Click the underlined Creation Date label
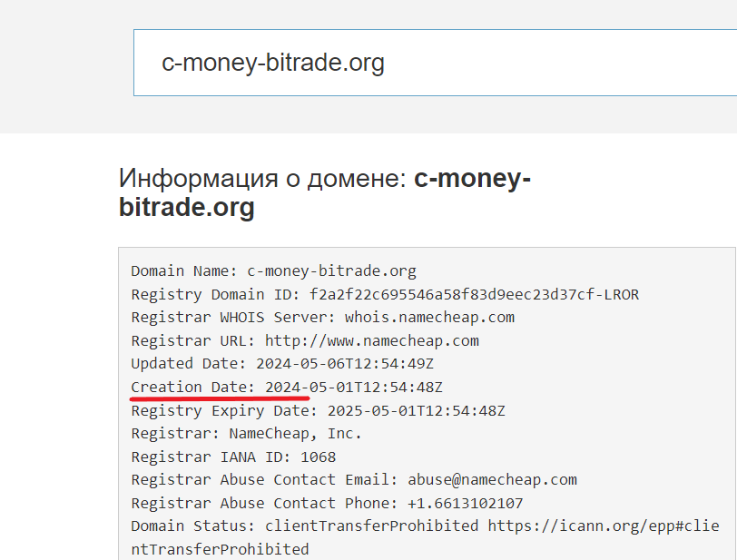Screen dimensions: 737x560 point(193,388)
